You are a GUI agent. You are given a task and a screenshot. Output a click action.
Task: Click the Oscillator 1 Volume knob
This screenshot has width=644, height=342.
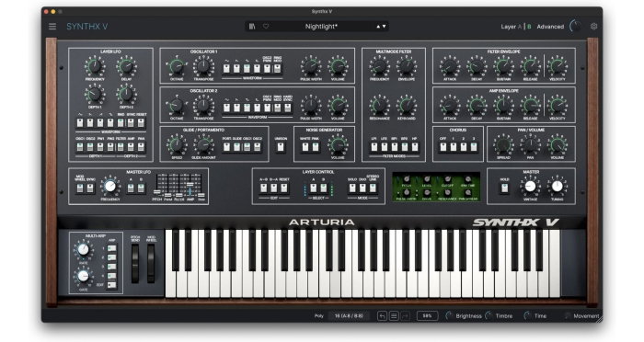[x=338, y=66]
